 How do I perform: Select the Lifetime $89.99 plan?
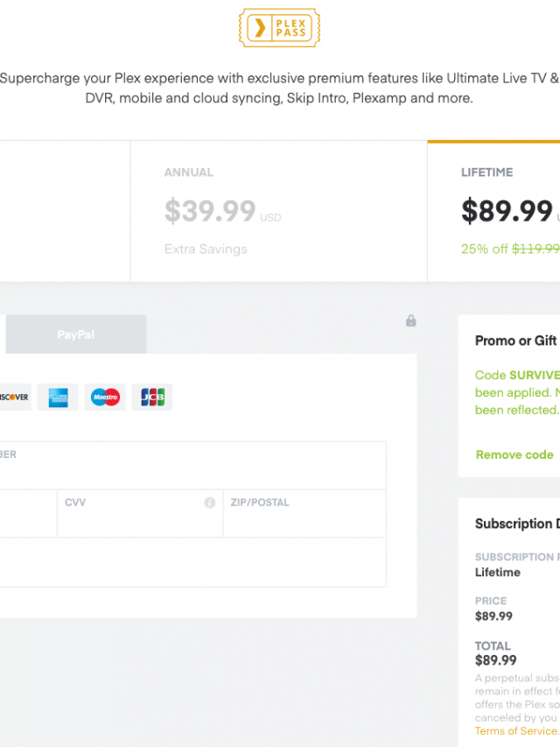[506, 211]
